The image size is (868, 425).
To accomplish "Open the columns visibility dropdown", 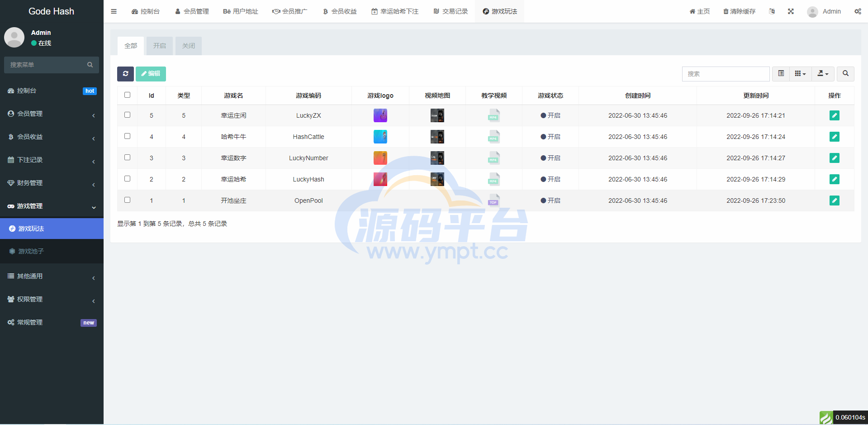I will pyautogui.click(x=800, y=74).
